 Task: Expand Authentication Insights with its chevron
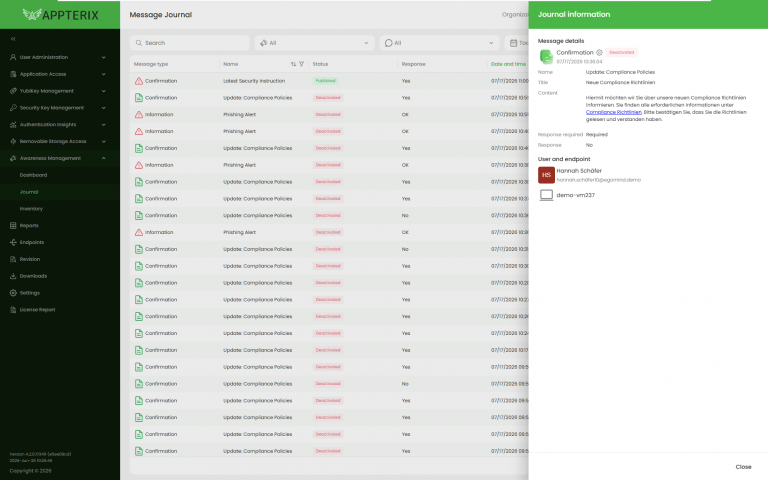[x=104, y=124]
